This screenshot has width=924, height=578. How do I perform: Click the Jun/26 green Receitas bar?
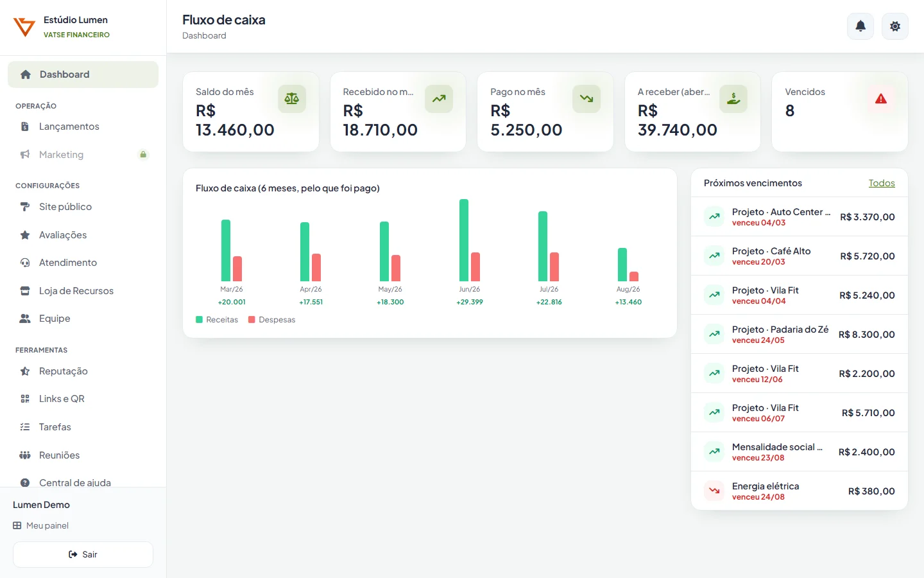(x=464, y=240)
